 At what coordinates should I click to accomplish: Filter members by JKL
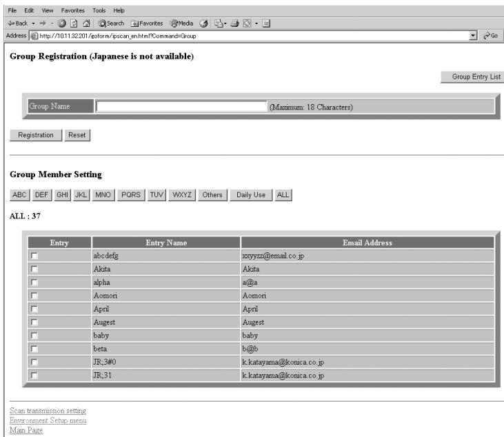[x=81, y=195]
